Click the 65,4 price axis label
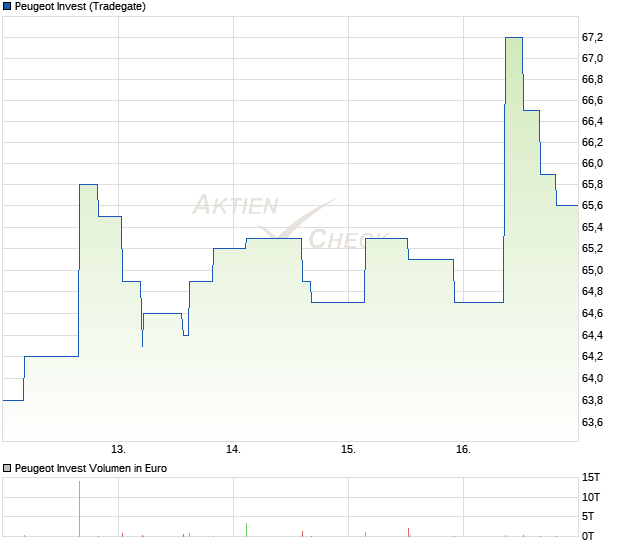The height and width of the screenshot is (546, 620). pyautogui.click(x=592, y=227)
